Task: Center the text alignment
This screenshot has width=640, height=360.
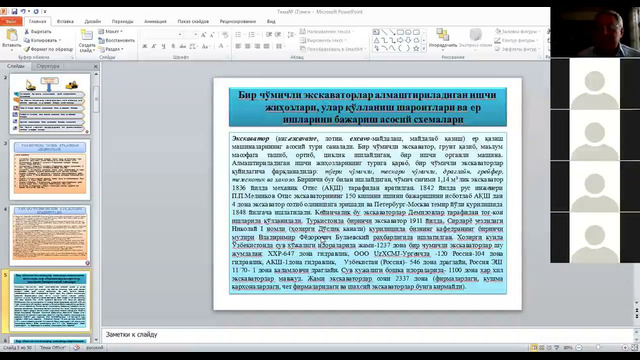Action: click(x=247, y=47)
